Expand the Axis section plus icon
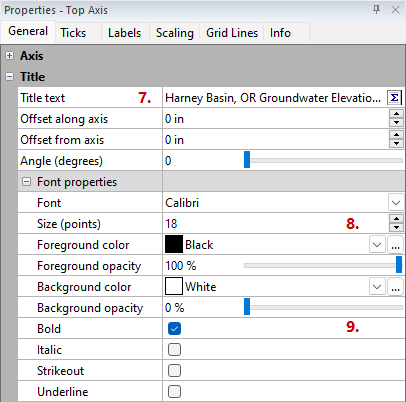This screenshot has width=406, height=402. coord(10,56)
